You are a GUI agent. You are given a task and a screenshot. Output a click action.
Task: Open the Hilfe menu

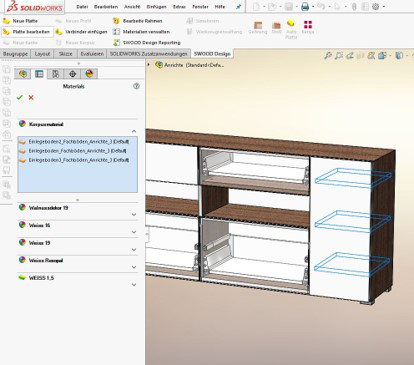220,7
